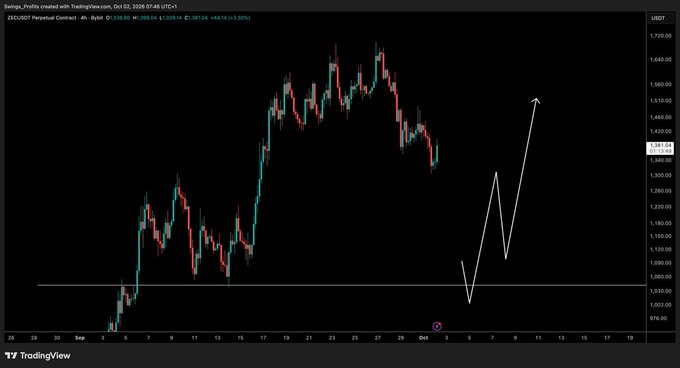The image size is (680, 368).
Task: Click the current price label 1,381.04
Action: tap(660, 146)
